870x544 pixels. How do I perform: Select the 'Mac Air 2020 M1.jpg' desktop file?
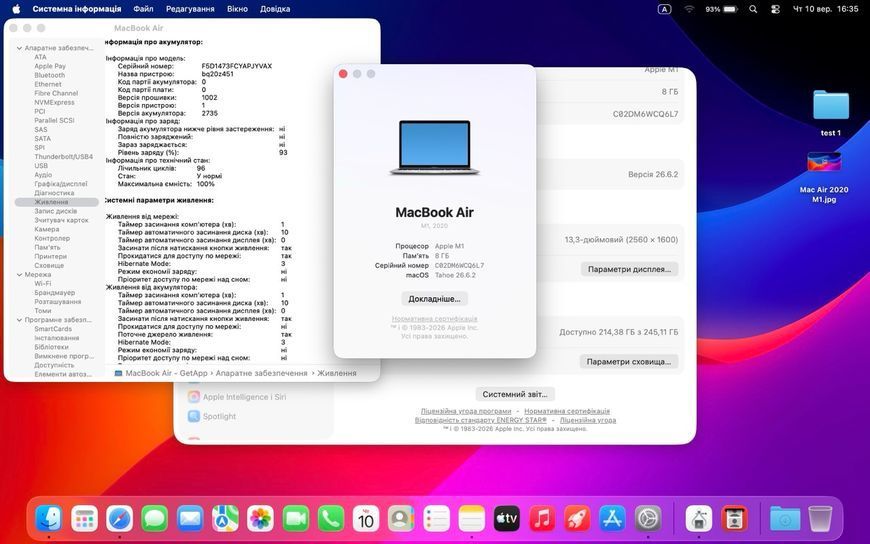click(x=824, y=163)
